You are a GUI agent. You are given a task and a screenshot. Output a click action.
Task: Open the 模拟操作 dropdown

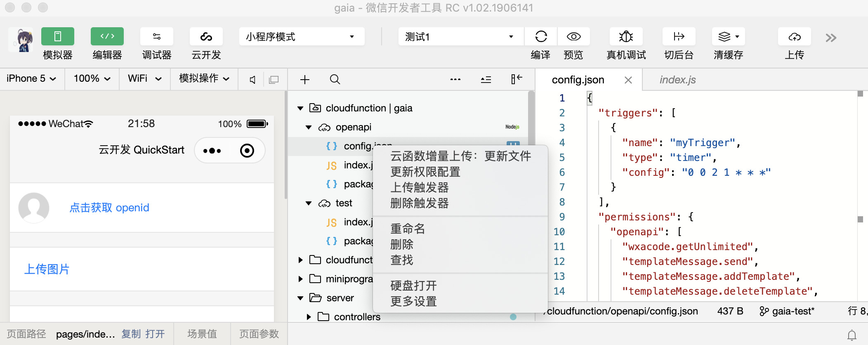point(204,78)
